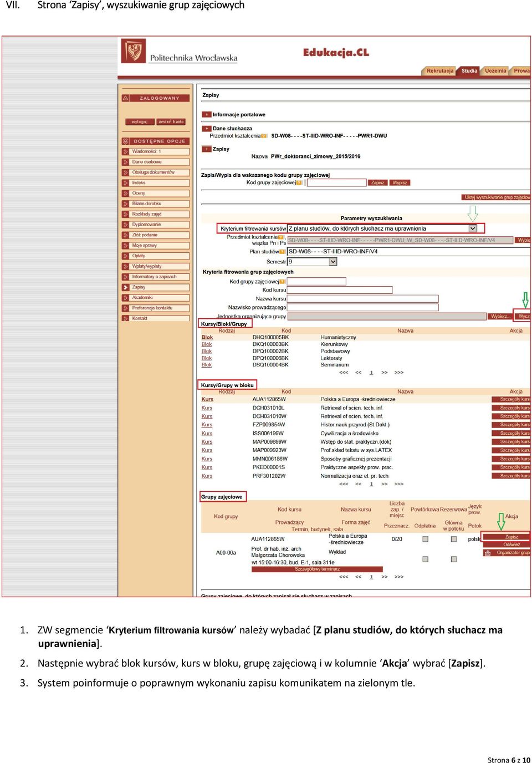Click arrow icon beside Indeks
Image resolution: width=532 pixels, height=763 pixels.
[x=126, y=182]
